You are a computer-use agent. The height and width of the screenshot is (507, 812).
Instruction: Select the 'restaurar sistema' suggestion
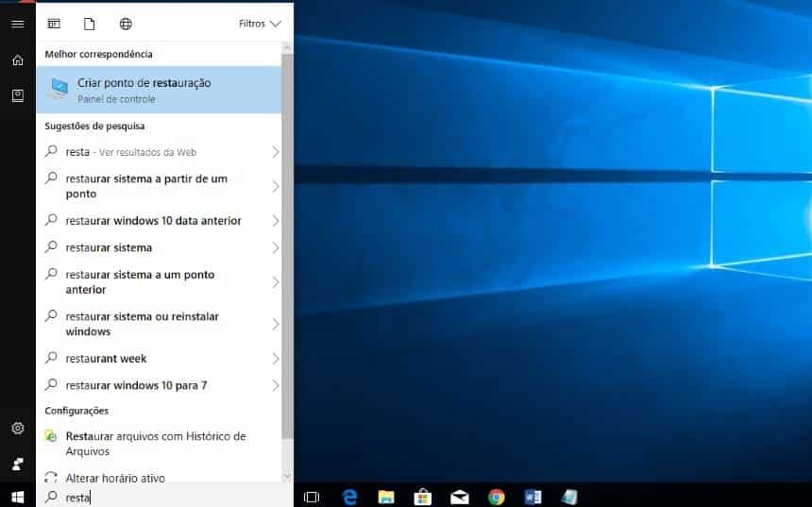pyautogui.click(x=159, y=247)
